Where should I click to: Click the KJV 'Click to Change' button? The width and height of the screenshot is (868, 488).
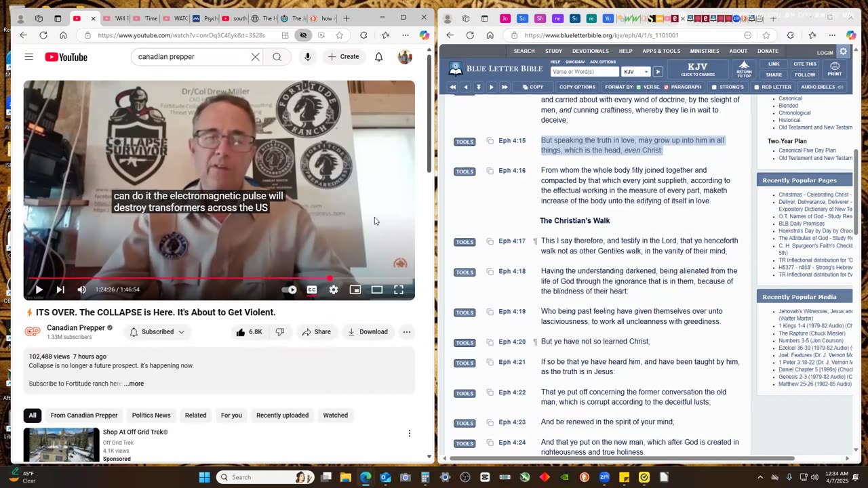coord(698,69)
